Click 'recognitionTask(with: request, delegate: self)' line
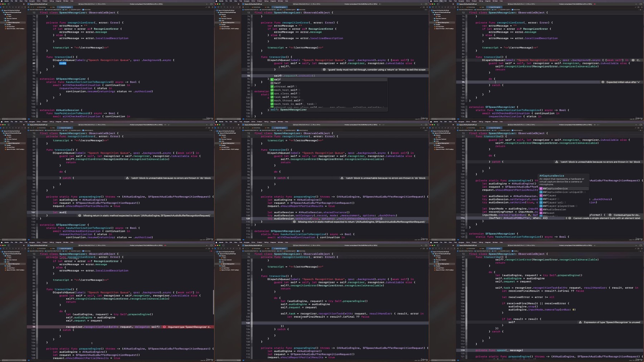 (113, 327)
